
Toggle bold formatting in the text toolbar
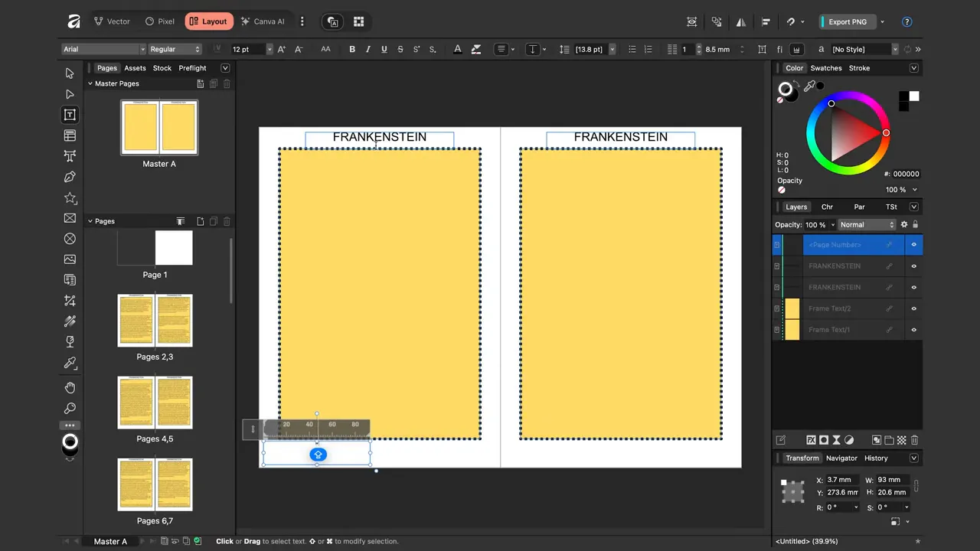tap(352, 49)
